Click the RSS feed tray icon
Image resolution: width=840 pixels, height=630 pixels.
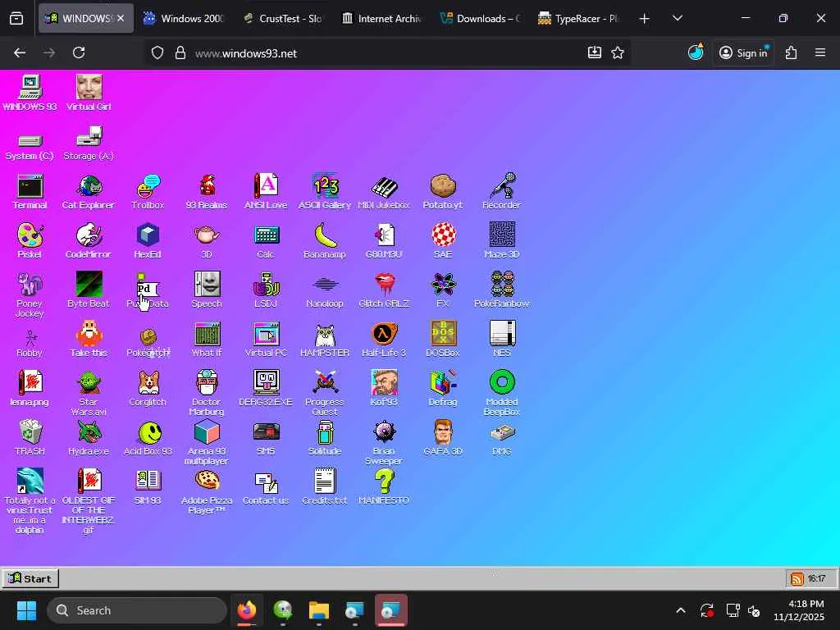tap(797, 578)
